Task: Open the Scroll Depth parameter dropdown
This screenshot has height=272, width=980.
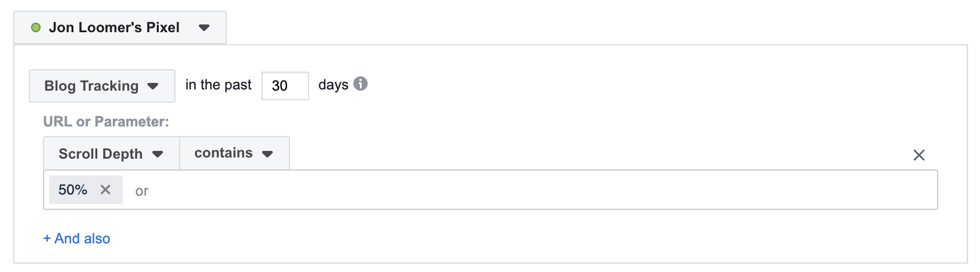Action: 112,153
